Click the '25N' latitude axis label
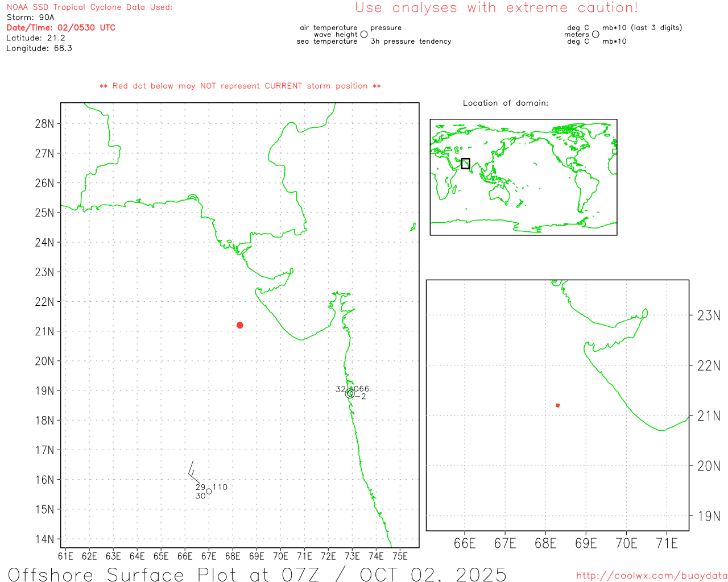The width and height of the screenshot is (728, 582). [44, 213]
